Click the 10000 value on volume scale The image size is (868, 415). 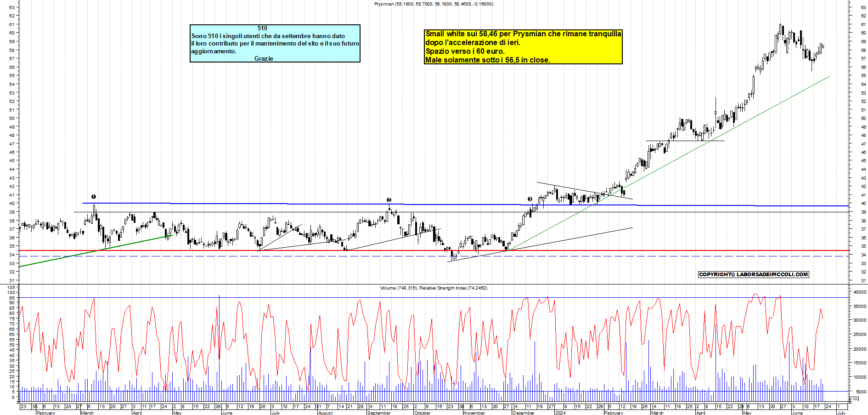[x=860, y=377]
